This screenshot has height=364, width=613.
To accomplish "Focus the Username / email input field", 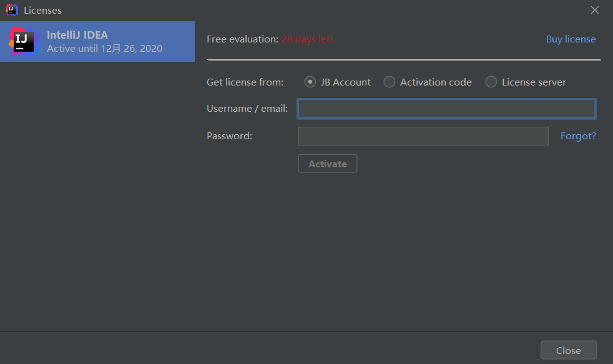I will (446, 109).
